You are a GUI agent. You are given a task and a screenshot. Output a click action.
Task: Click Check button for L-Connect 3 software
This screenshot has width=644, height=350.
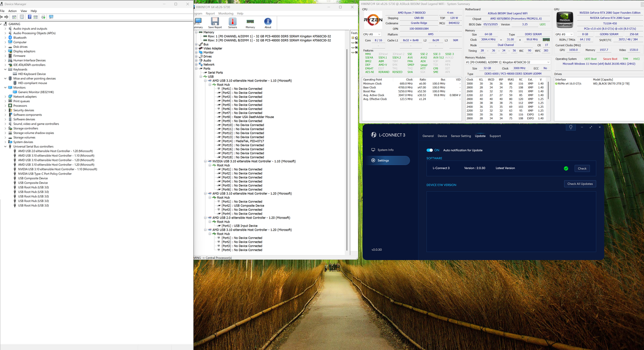582,169
